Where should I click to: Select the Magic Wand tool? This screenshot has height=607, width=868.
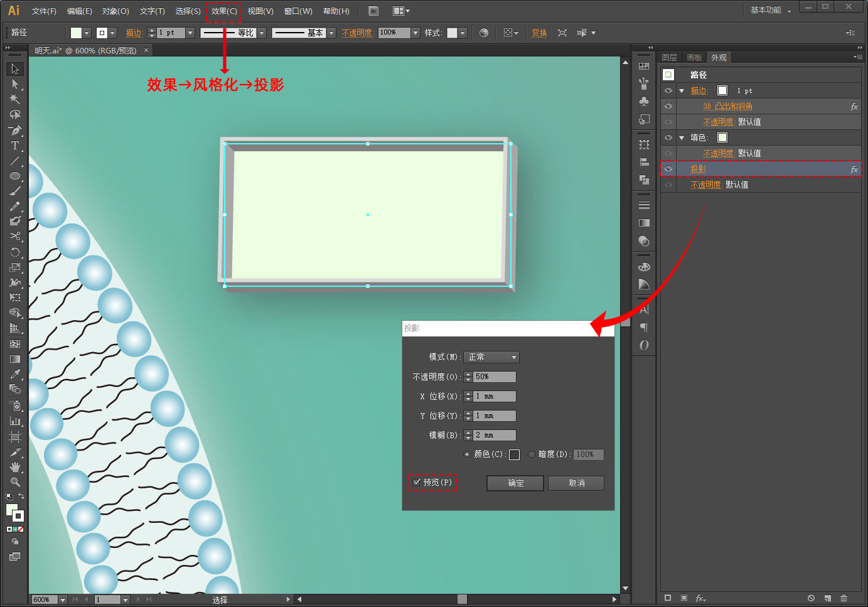(15, 99)
